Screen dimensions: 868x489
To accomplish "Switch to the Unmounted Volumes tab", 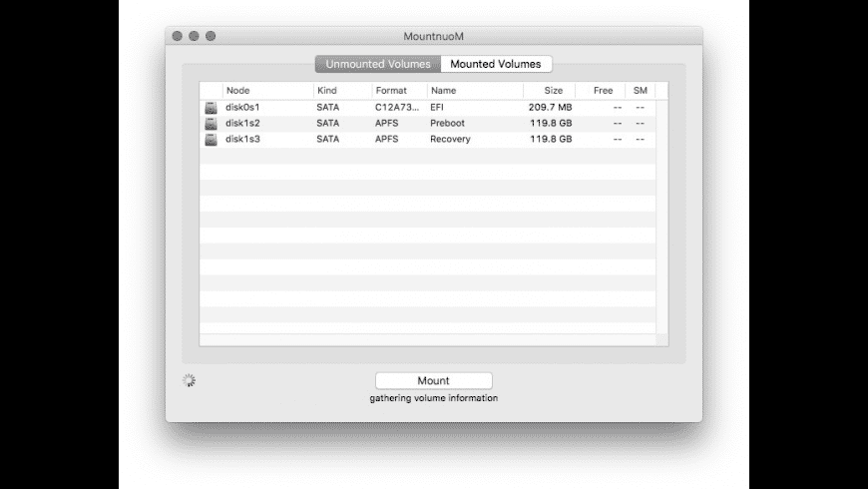I will point(378,64).
